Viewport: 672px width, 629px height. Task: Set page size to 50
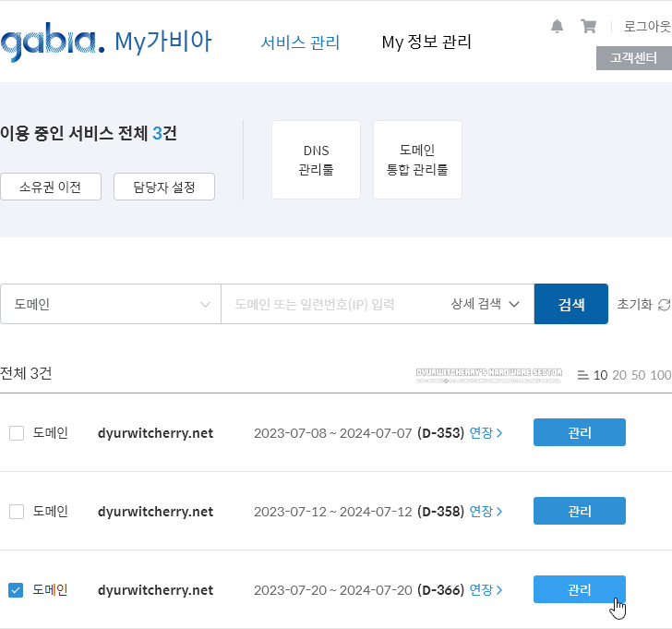(x=638, y=375)
